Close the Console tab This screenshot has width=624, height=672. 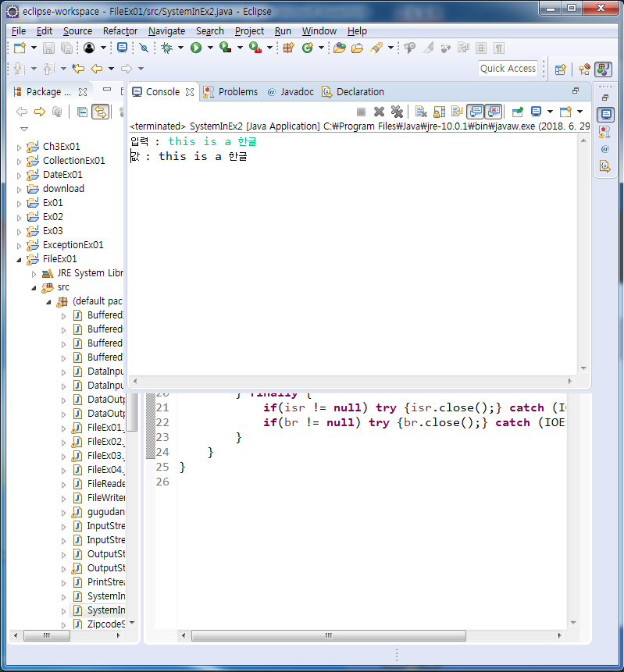(x=190, y=92)
